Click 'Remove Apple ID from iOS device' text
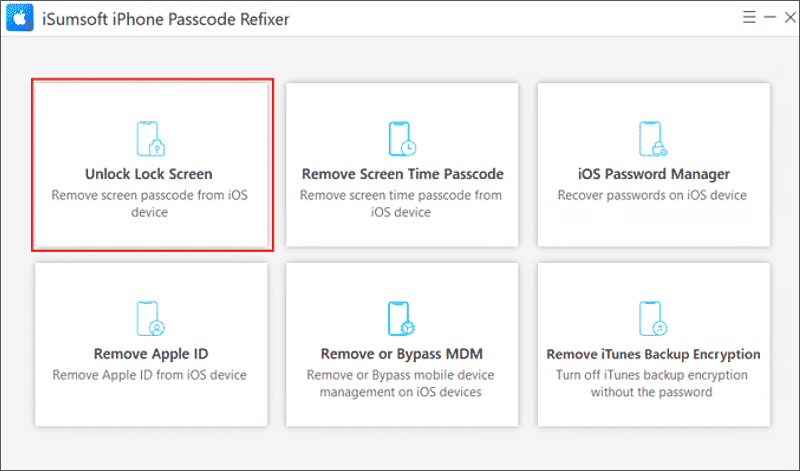Image resolution: width=800 pixels, height=471 pixels. 149,375
